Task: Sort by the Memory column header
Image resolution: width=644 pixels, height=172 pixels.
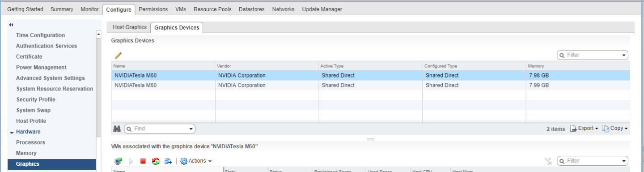Action: (x=578, y=66)
